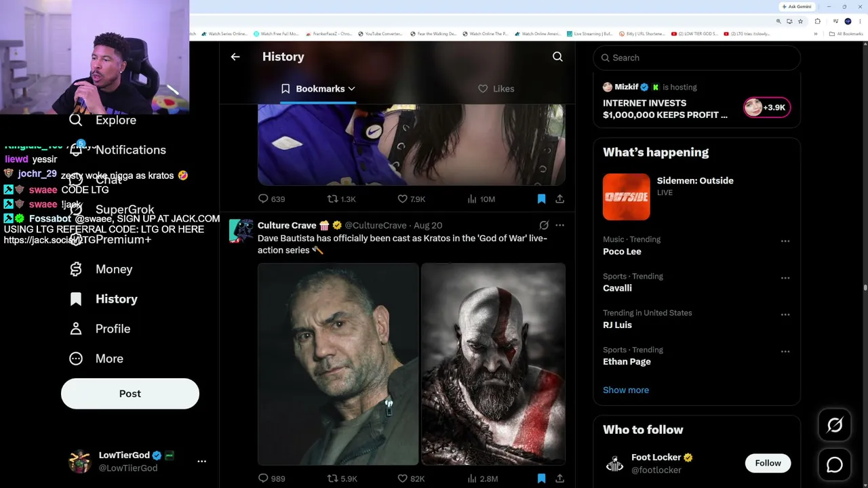Open more options for Ethan Page trend
Viewport: 868px width, 488px height.
tap(785, 351)
